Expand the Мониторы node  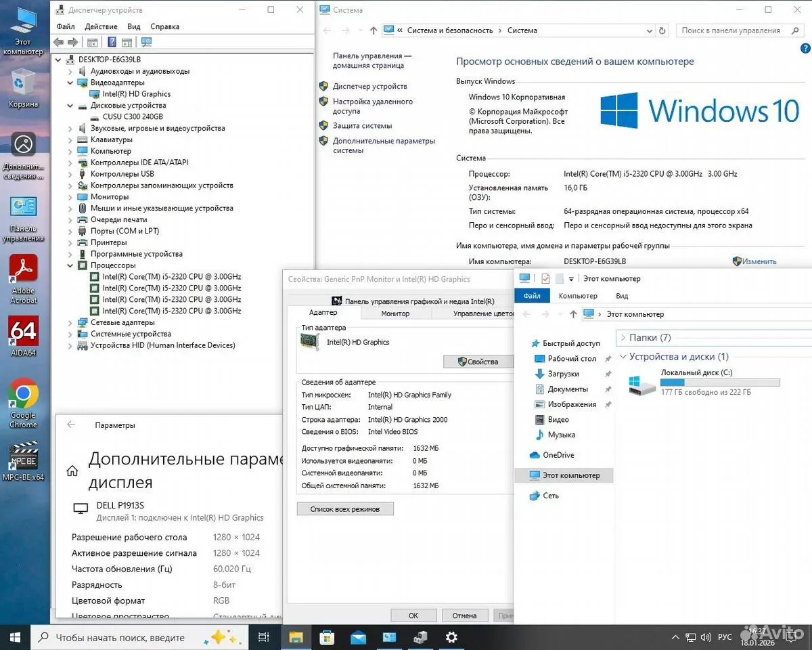pos(70,197)
